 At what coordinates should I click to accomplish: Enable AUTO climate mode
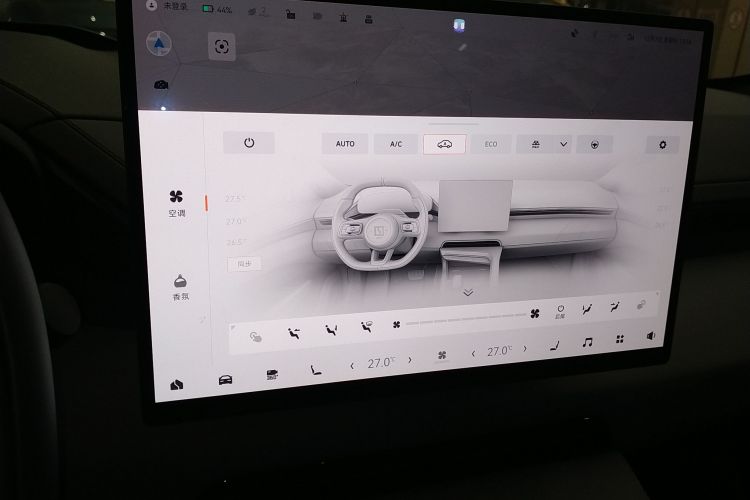[x=345, y=144]
